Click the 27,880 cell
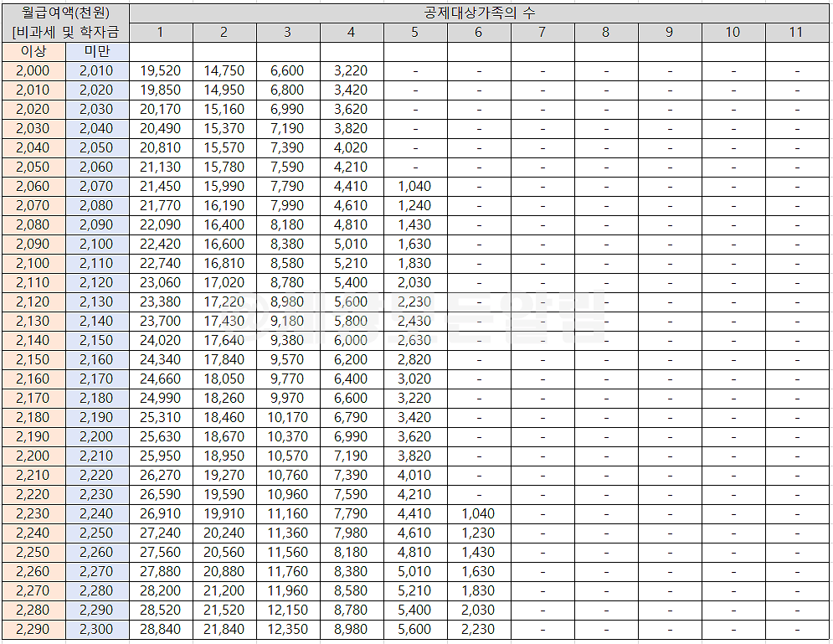The height and width of the screenshot is (644, 833). [x=161, y=572]
